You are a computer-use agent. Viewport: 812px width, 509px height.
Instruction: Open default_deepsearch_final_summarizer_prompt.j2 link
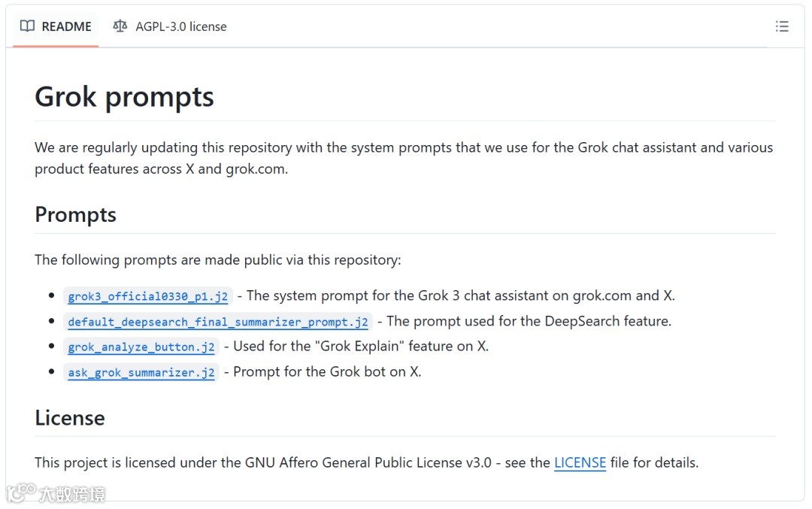218,322
